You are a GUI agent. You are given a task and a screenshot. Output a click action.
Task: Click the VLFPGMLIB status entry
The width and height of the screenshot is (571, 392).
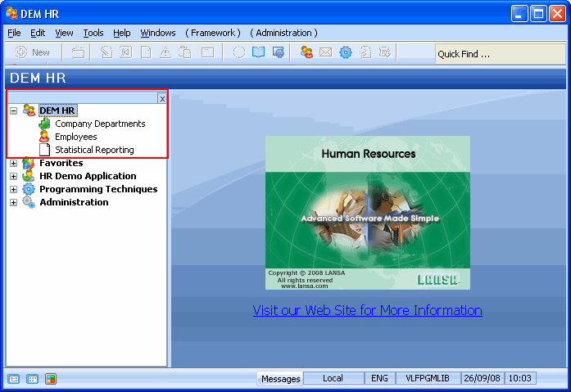(x=428, y=378)
